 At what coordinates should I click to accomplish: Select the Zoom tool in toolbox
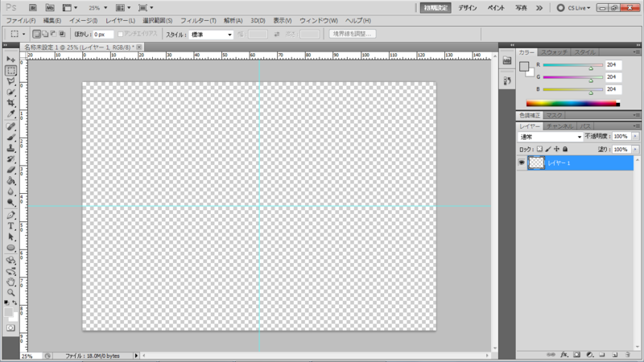(x=10, y=293)
